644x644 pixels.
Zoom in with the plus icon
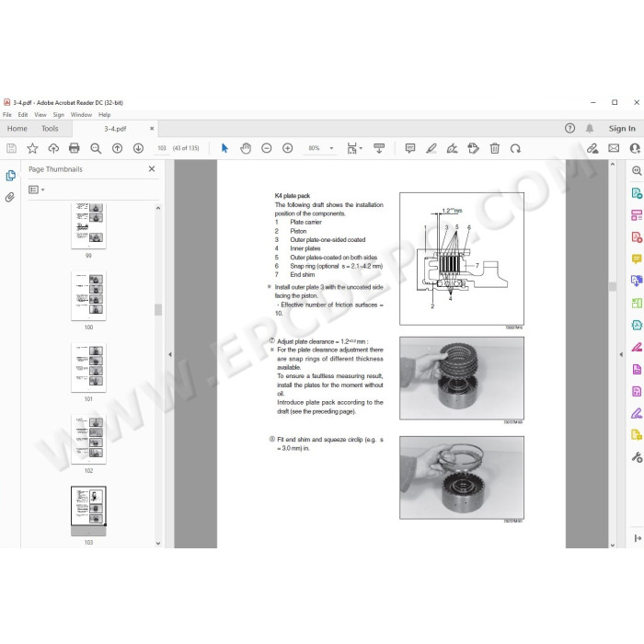[x=287, y=148]
